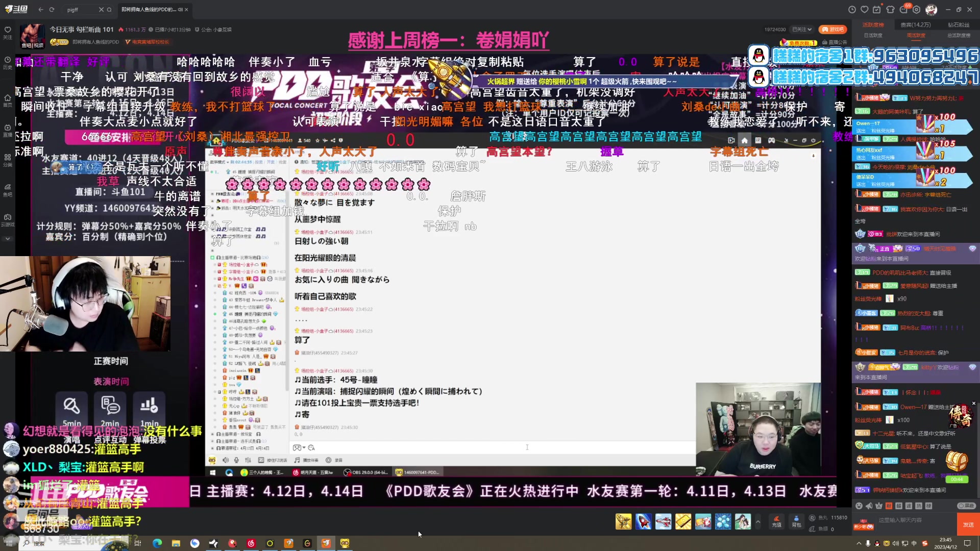Screen dimensions: 980x551
Task: Show hidden system tray icons
Action: point(859,543)
